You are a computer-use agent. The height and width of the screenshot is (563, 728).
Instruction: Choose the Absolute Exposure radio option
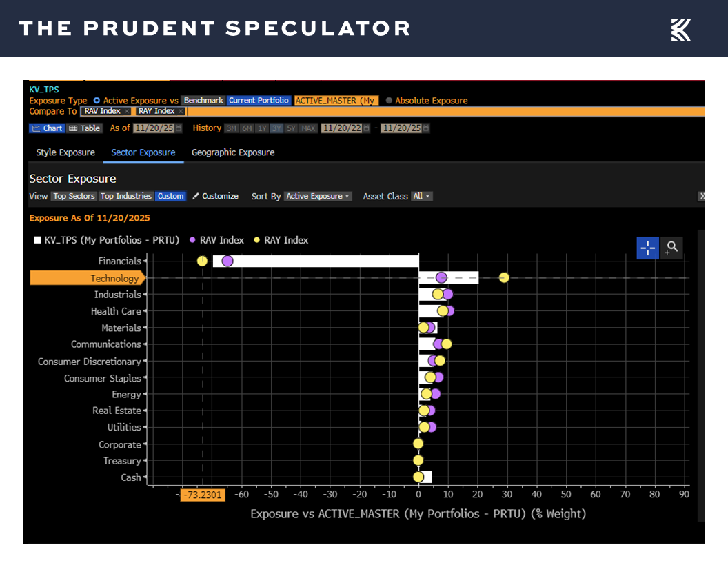pyautogui.click(x=388, y=101)
